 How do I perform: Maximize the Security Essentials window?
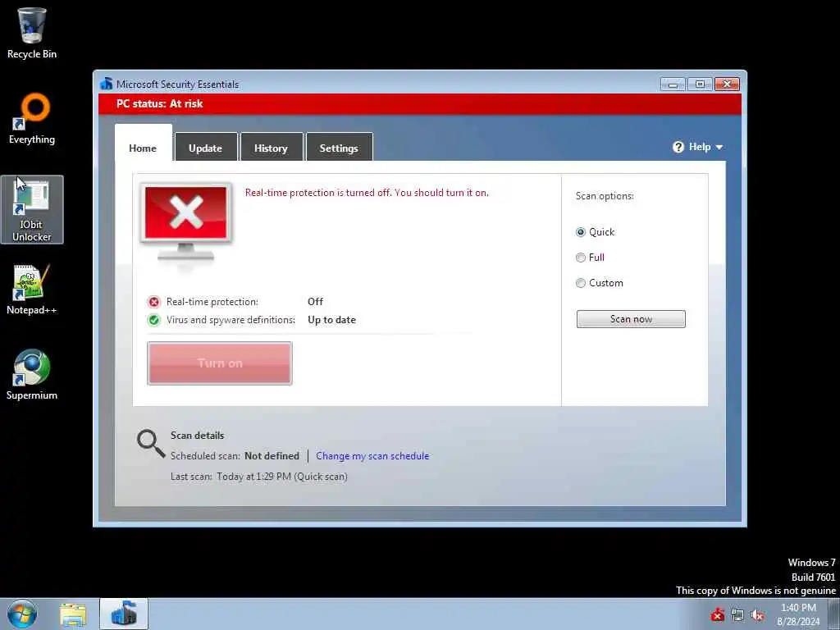[700, 84]
